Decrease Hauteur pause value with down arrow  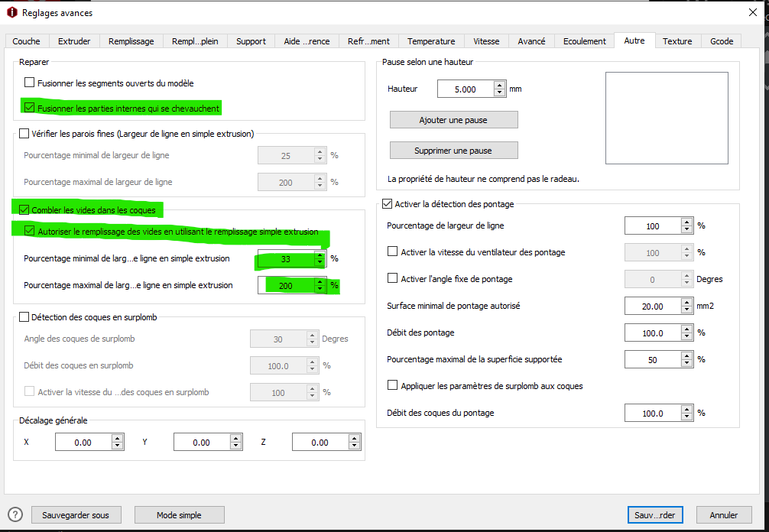click(x=500, y=92)
